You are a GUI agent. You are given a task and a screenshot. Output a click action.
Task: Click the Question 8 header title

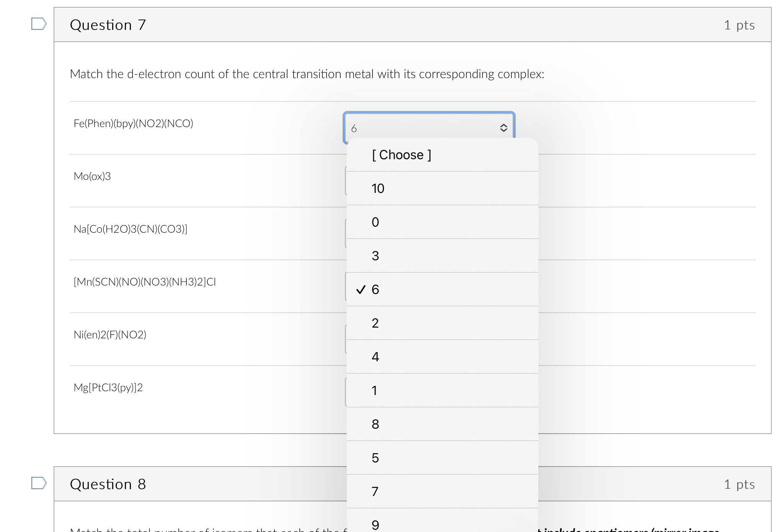108,484
